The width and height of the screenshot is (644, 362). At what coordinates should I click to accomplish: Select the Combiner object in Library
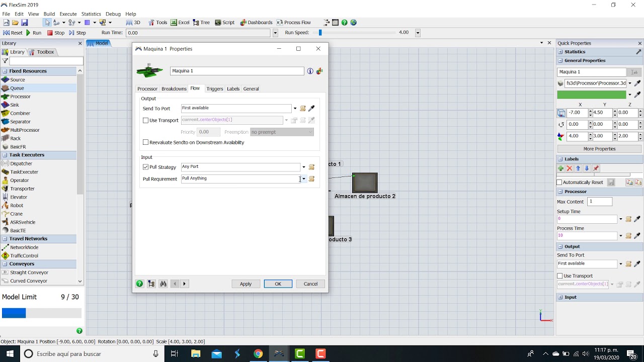20,113
